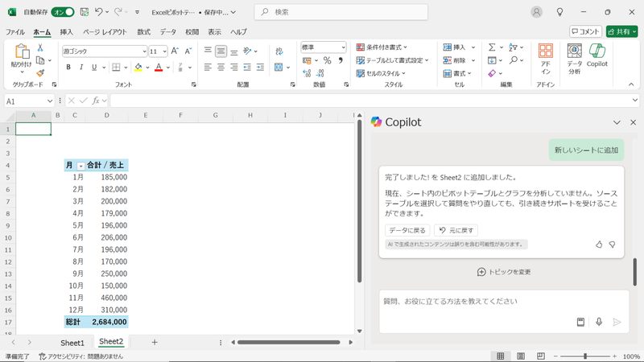Open the 書式 cells format menu
The image size is (644, 362).
tap(457, 73)
